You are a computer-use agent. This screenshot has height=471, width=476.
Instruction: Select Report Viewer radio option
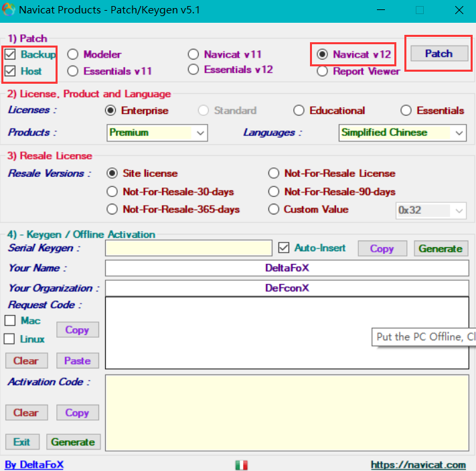pos(322,71)
